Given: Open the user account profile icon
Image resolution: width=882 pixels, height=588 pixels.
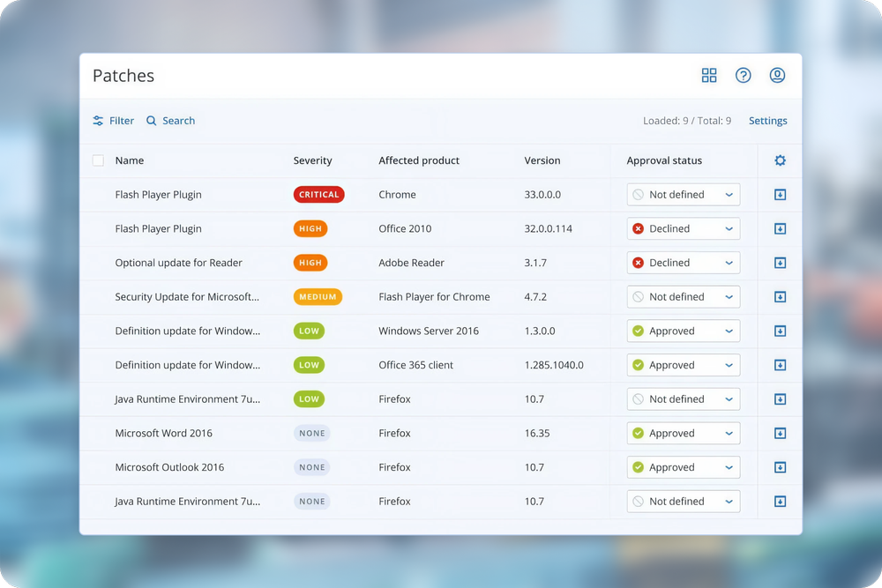Looking at the screenshot, I should pos(777,76).
